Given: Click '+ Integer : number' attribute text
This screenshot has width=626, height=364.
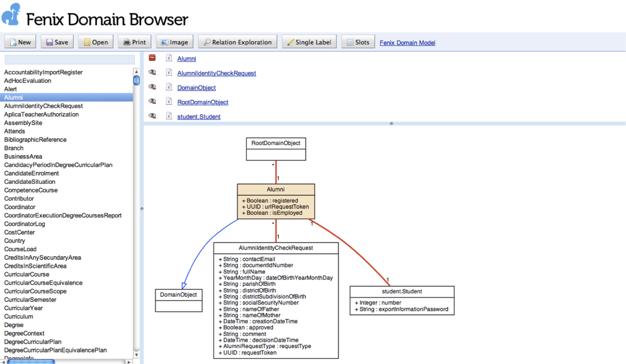Looking at the screenshot, I should click(378, 303).
